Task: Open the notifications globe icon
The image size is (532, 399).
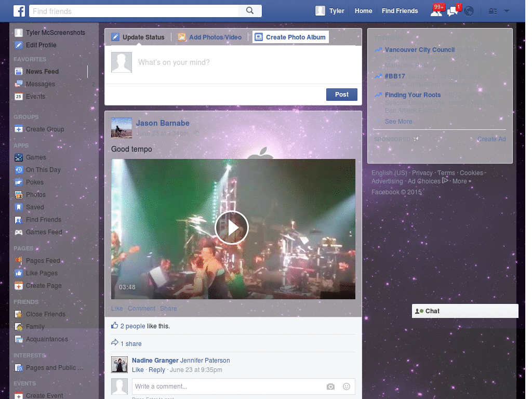Action: (469, 11)
